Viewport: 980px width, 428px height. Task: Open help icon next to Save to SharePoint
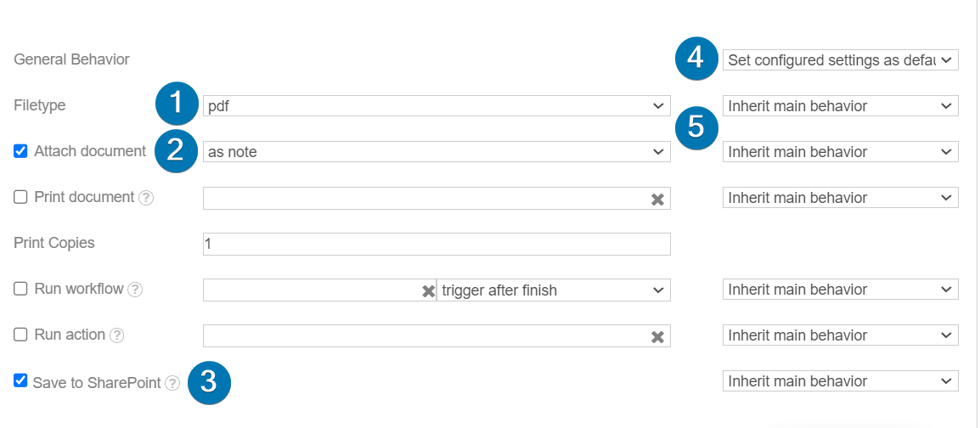click(172, 383)
